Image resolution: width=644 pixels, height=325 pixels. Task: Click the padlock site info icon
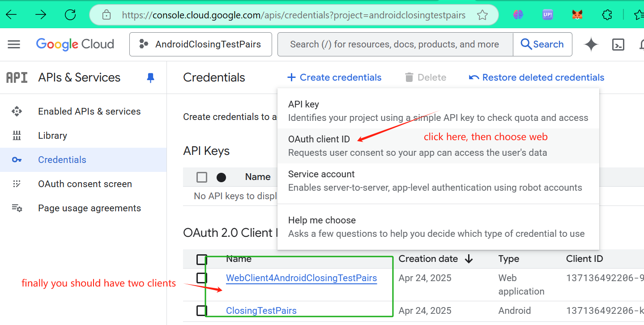click(x=107, y=15)
